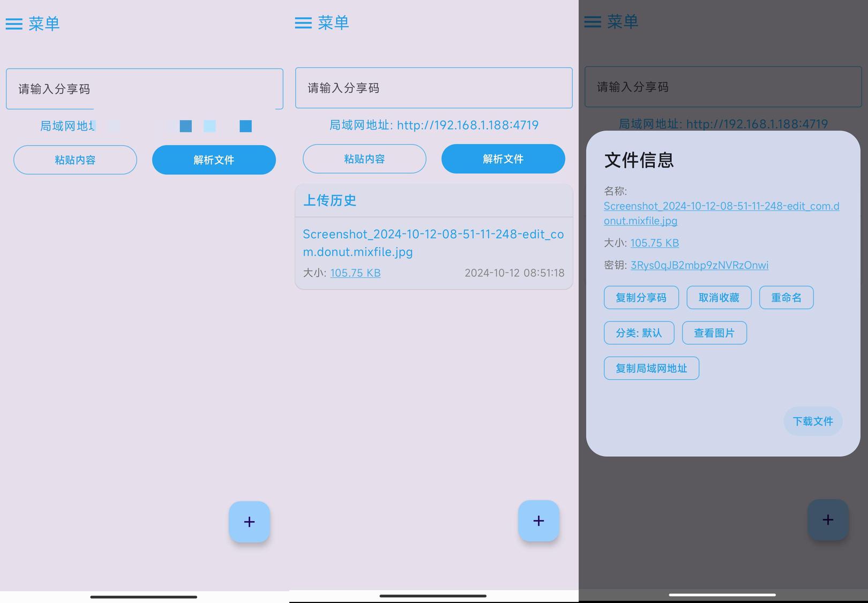Download the file via the 下载文件 button
The image size is (868, 603).
(x=812, y=421)
